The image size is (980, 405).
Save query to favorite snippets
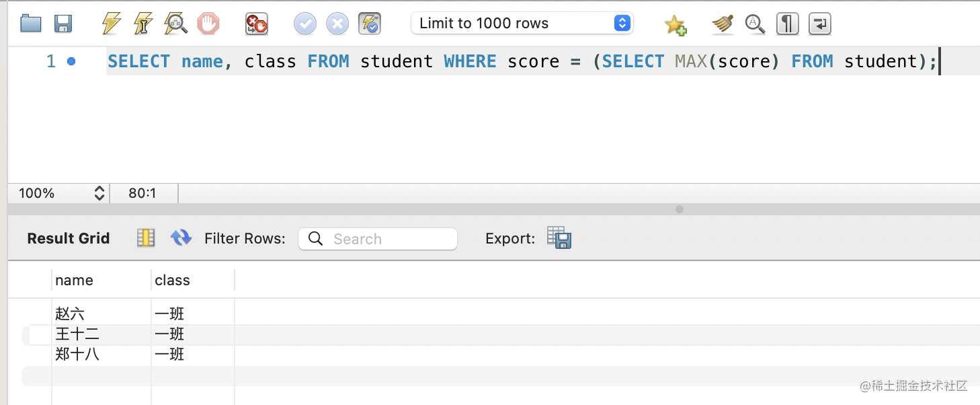[x=675, y=25]
